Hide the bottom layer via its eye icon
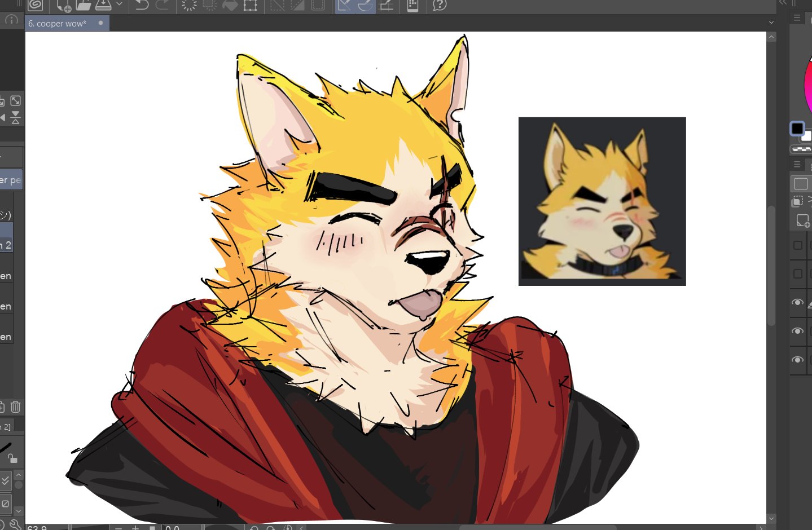The height and width of the screenshot is (530, 812). (x=797, y=360)
